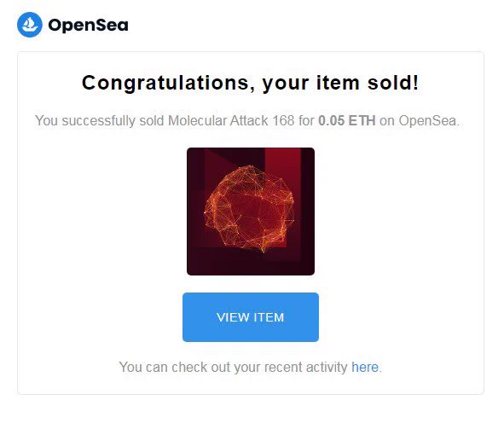
Task: Click 'You can check out' text
Action: pyautogui.click(x=175, y=367)
